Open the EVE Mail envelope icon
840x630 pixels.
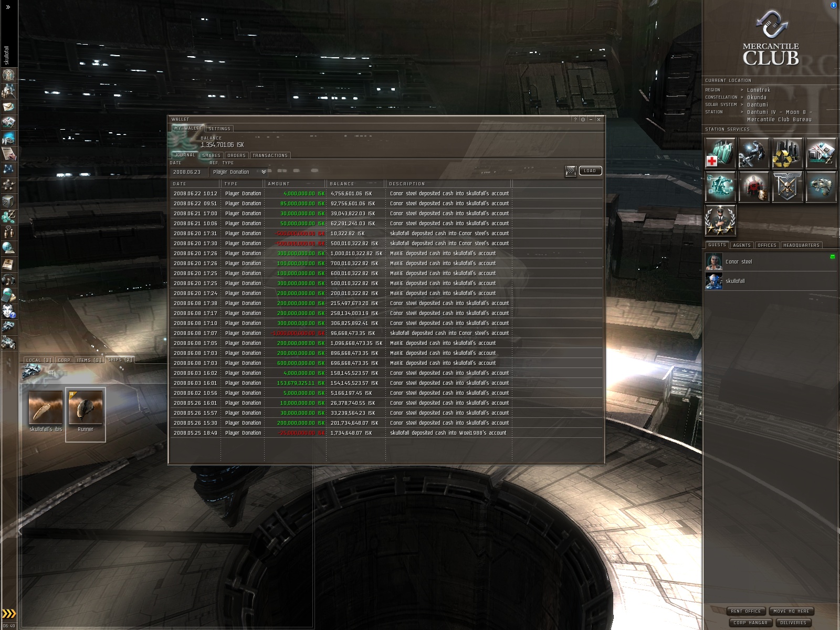click(x=8, y=107)
